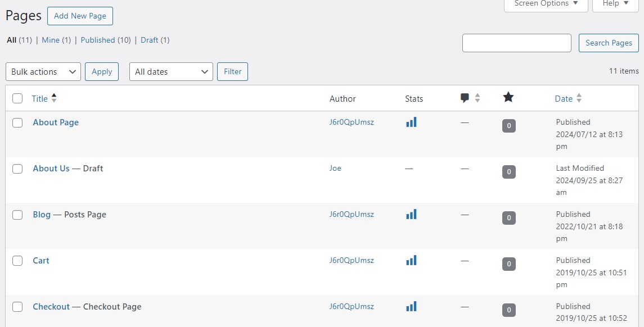This screenshot has width=644, height=327.
Task: Click the 2024/09/25 last modified date
Action: click(589, 180)
